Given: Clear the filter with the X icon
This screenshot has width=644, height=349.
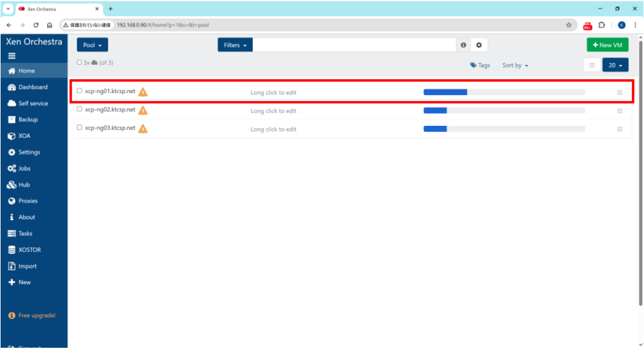Looking at the screenshot, I should (479, 45).
